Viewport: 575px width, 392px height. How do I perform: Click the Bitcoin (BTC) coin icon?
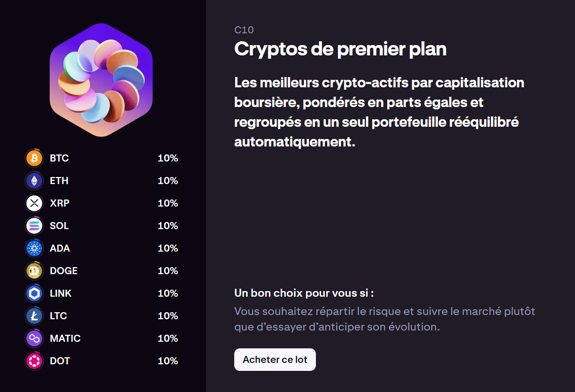click(33, 158)
